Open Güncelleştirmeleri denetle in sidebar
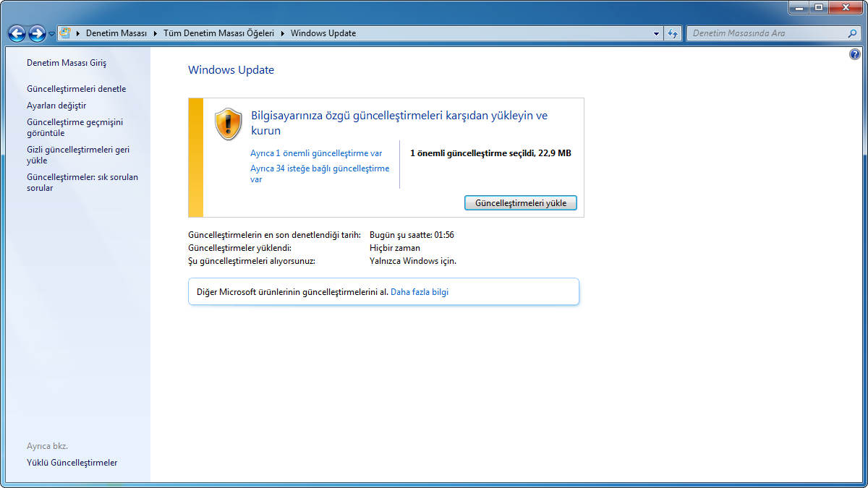Viewport: 868px width, 488px height. tap(76, 89)
